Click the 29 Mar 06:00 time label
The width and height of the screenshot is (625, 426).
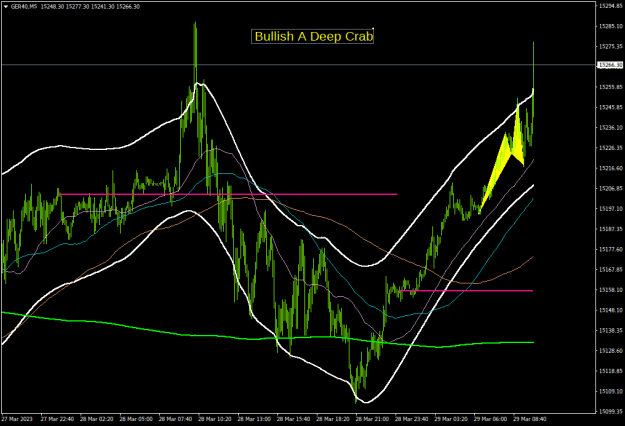pos(490,419)
